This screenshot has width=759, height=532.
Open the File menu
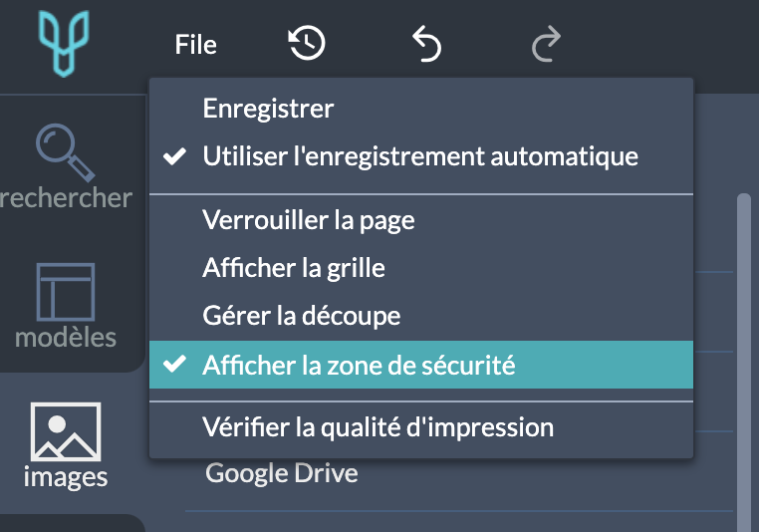[195, 45]
